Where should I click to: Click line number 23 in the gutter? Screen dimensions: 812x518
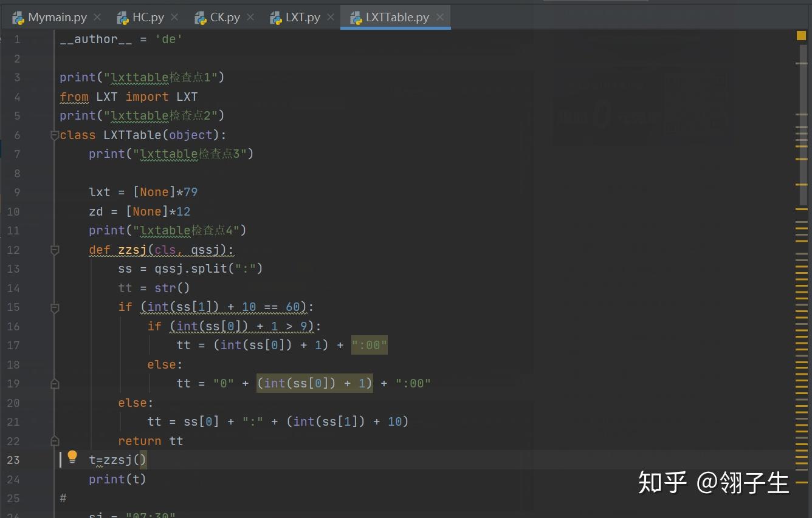coord(13,460)
